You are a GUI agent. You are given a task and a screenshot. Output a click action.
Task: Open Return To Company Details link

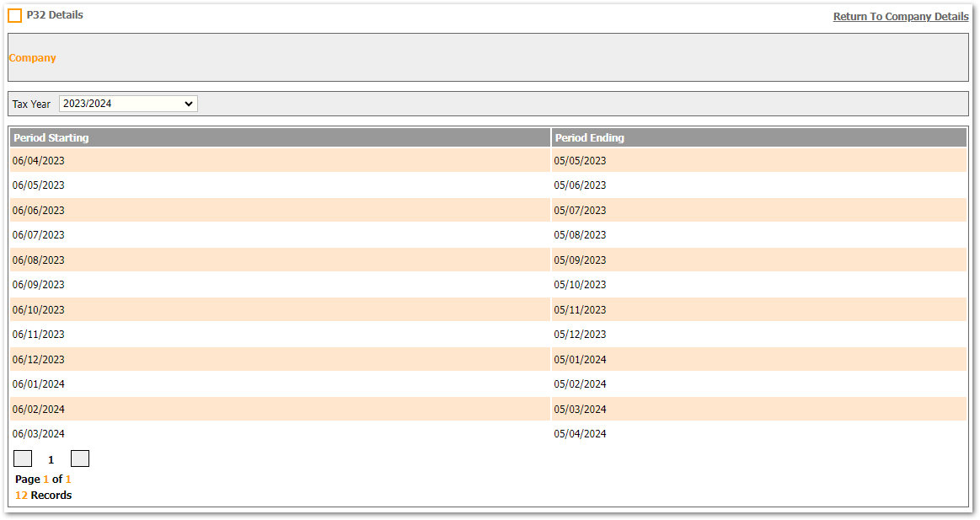(900, 17)
